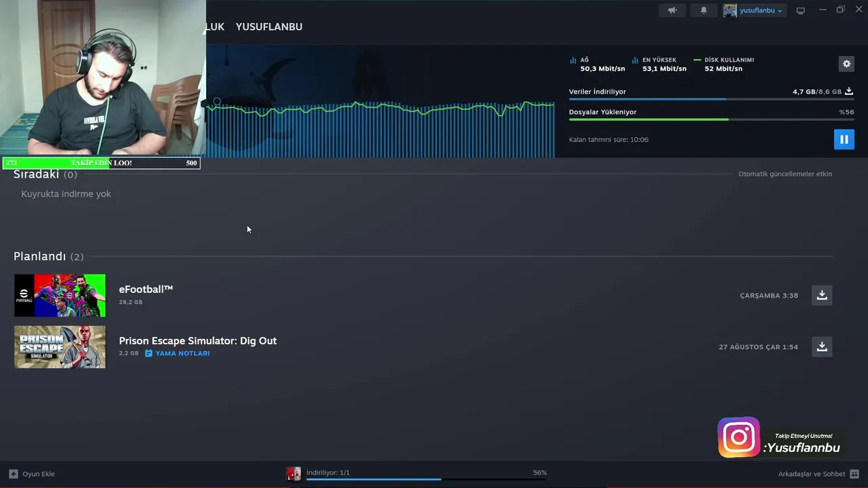The height and width of the screenshot is (488, 868).
Task: Open the yusuflanbu account dropdown
Action: (760, 10)
